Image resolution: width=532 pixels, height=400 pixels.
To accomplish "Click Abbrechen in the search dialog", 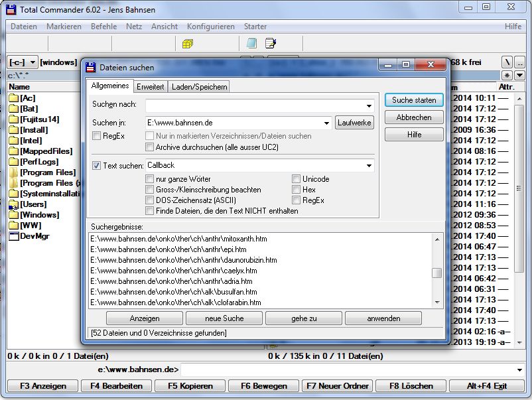I will click(x=414, y=117).
